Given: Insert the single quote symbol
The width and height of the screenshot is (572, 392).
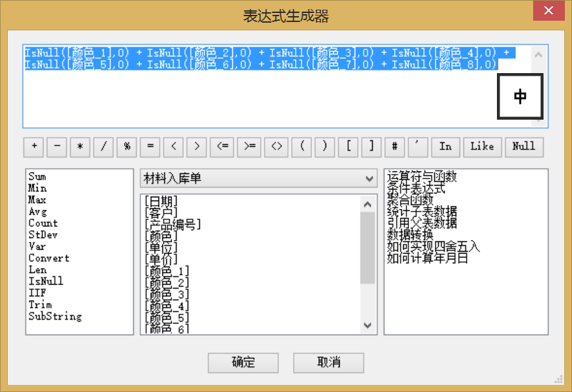Looking at the screenshot, I should (418, 147).
